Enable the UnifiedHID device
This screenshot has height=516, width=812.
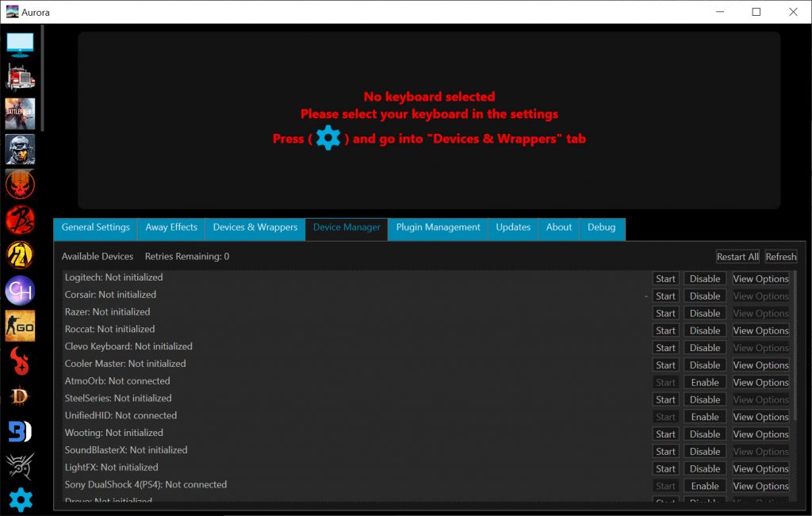[705, 417]
